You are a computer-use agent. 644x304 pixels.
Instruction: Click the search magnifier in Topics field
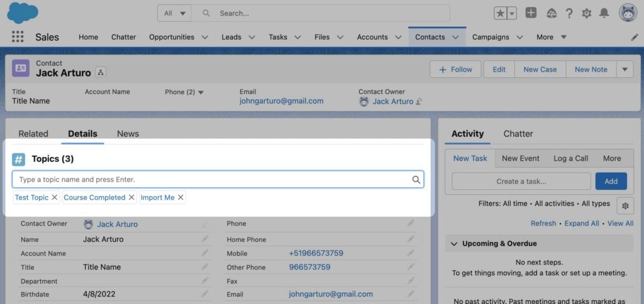coord(416,179)
